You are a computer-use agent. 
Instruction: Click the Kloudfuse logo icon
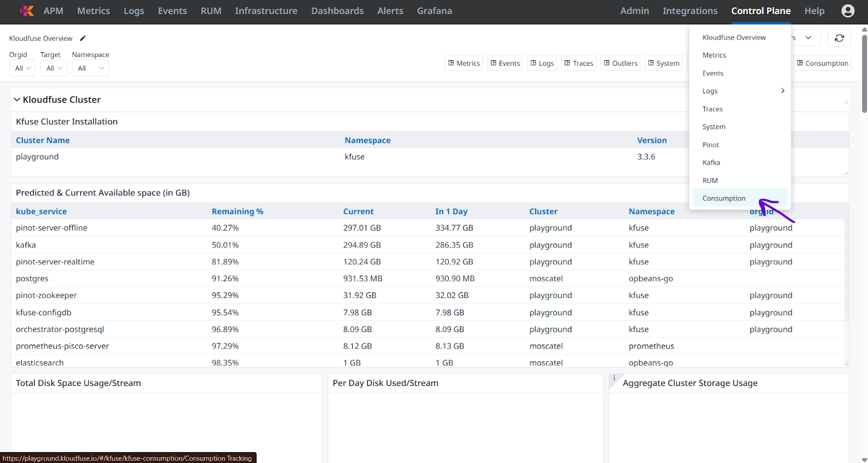(x=27, y=11)
